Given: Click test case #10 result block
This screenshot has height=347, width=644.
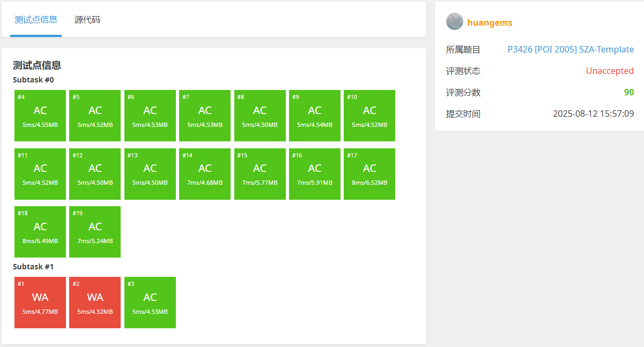Looking at the screenshot, I should tap(369, 115).
